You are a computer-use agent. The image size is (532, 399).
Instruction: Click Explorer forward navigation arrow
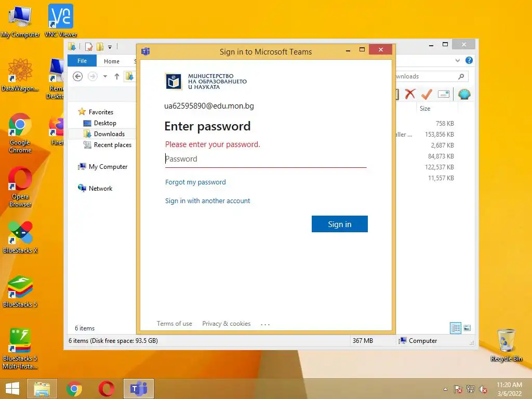point(92,76)
